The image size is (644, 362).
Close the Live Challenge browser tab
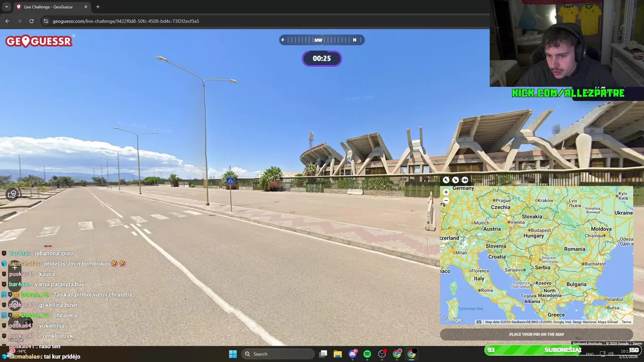[86, 7]
